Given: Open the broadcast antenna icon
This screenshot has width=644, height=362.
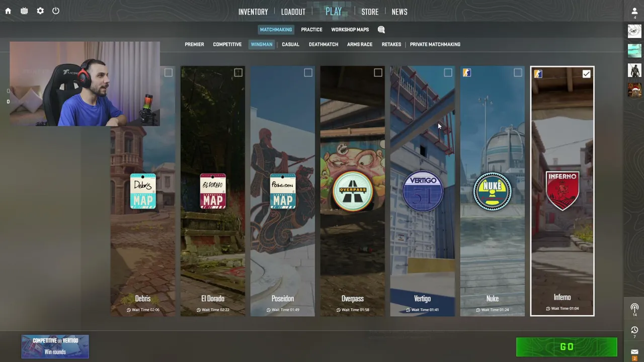Looking at the screenshot, I should pyautogui.click(x=634, y=308).
